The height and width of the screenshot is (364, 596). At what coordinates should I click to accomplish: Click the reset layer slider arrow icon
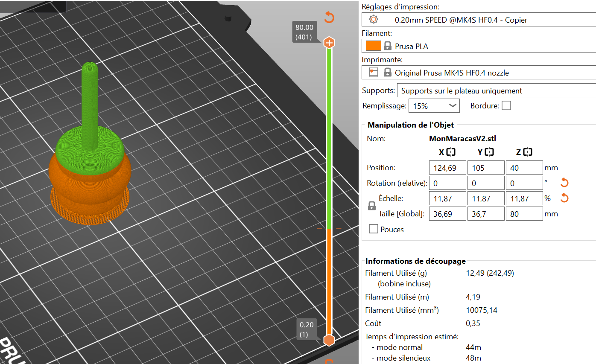[329, 17]
